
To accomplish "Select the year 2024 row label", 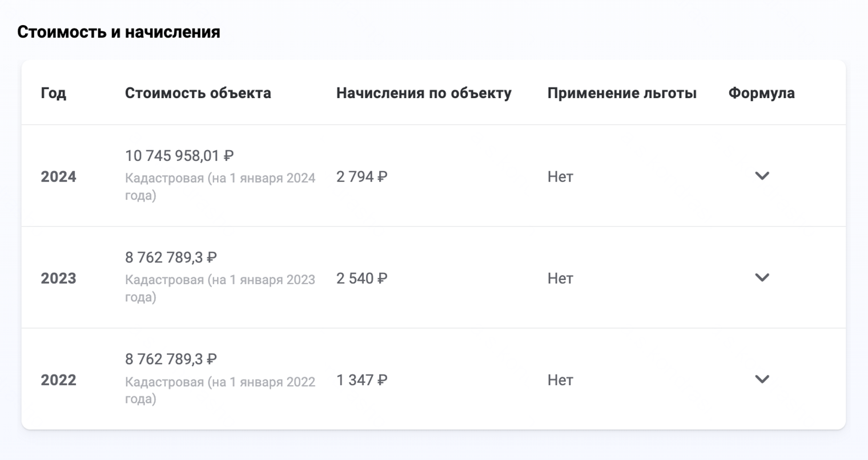I will pos(59,176).
